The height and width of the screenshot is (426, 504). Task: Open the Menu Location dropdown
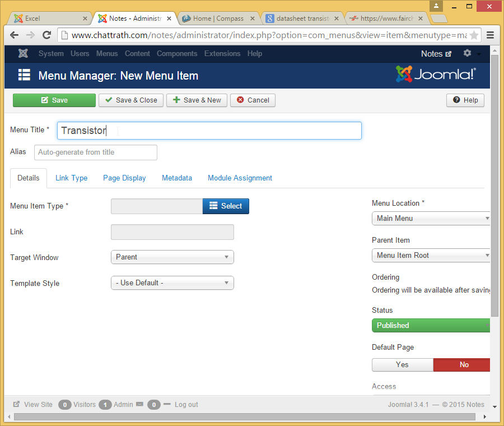click(x=431, y=218)
